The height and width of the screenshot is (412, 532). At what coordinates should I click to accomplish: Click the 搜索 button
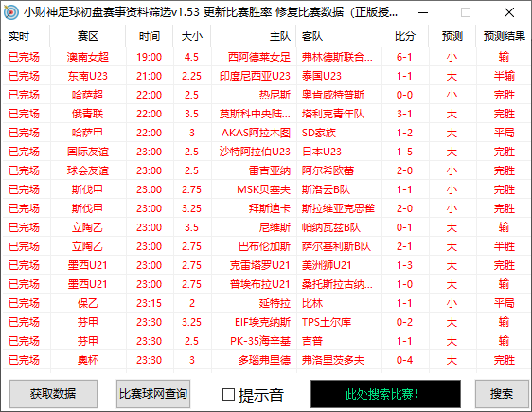point(502,394)
